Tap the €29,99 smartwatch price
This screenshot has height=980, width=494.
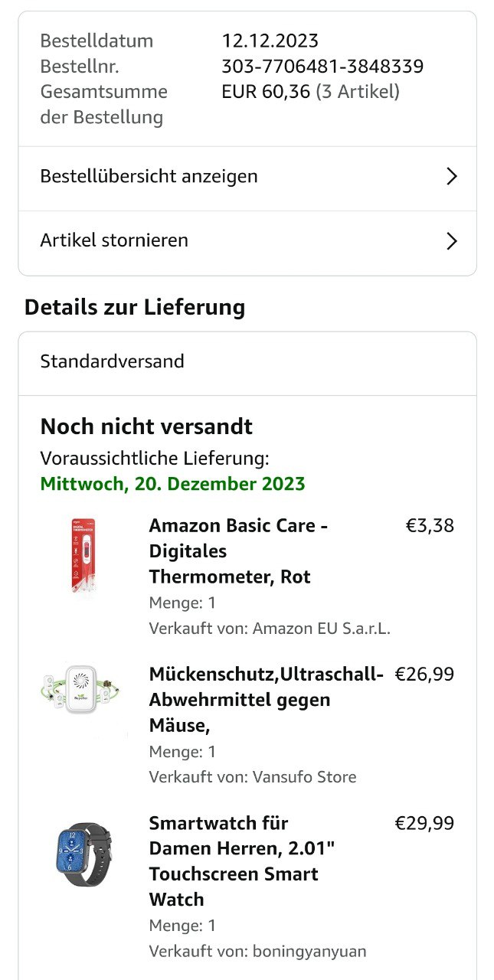click(424, 823)
